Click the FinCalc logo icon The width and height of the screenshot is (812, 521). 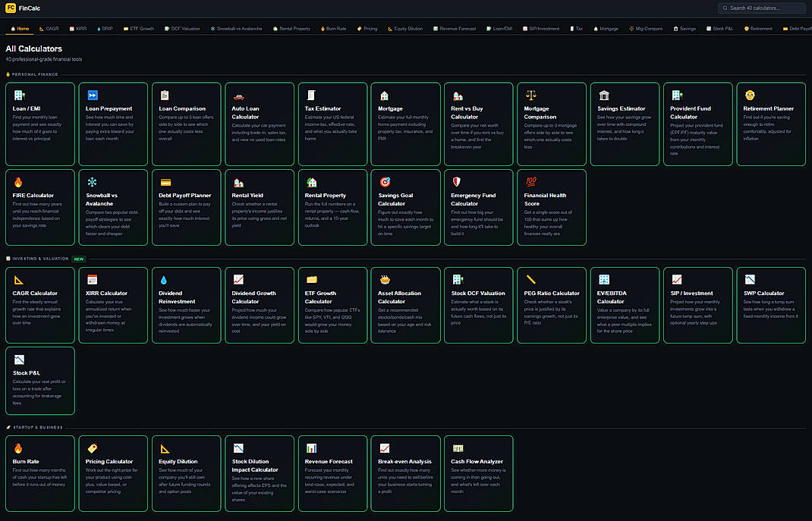coord(11,8)
